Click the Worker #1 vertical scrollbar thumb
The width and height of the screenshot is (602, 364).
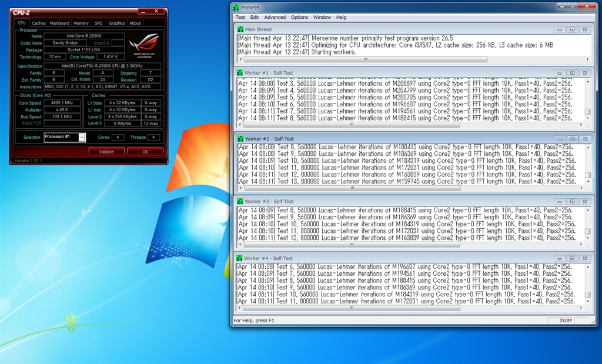point(587,112)
